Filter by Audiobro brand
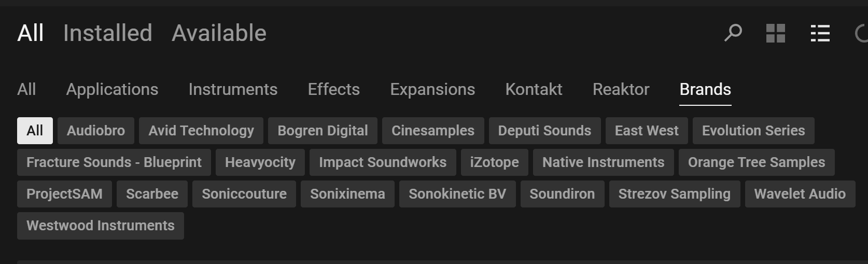The image size is (868, 264). tap(96, 131)
